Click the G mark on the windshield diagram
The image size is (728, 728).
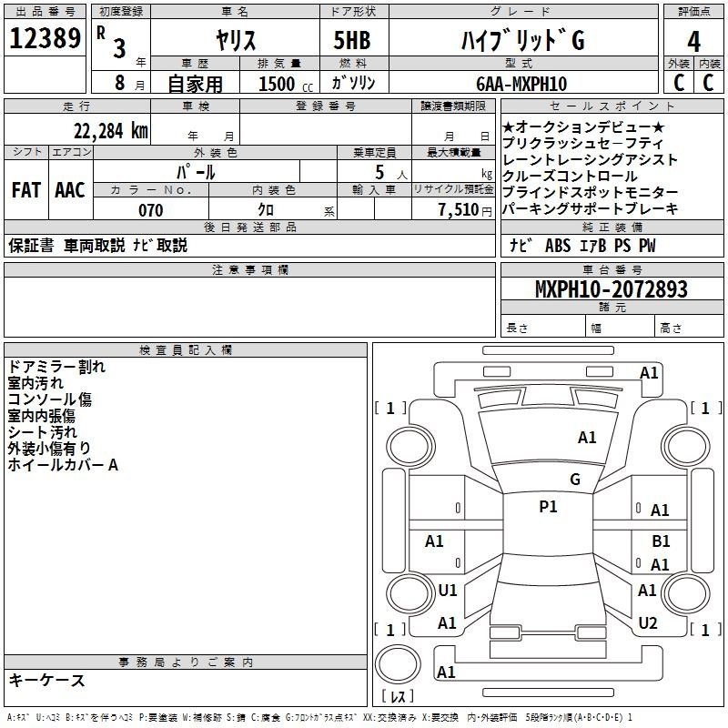[x=574, y=480]
